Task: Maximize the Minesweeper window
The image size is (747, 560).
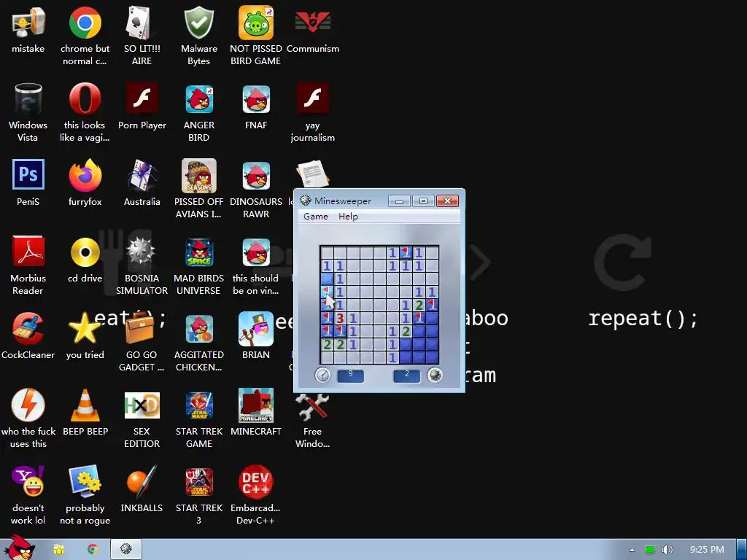Action: pyautogui.click(x=423, y=201)
